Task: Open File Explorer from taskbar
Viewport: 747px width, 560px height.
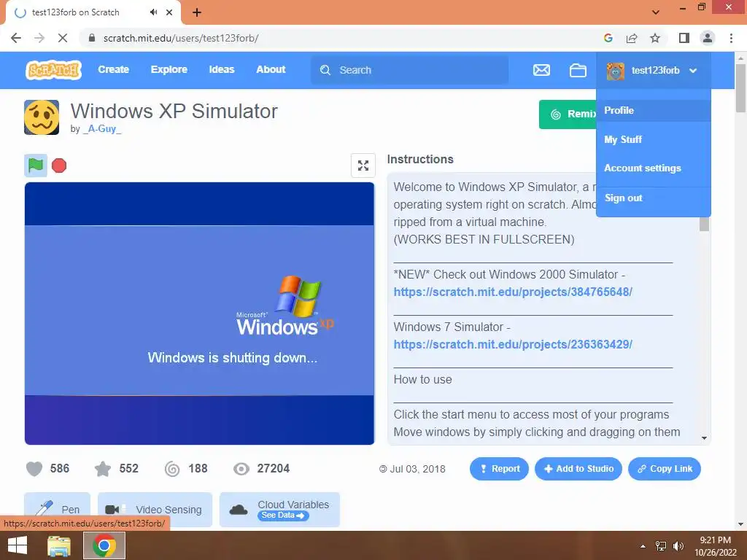Action: 59,545
